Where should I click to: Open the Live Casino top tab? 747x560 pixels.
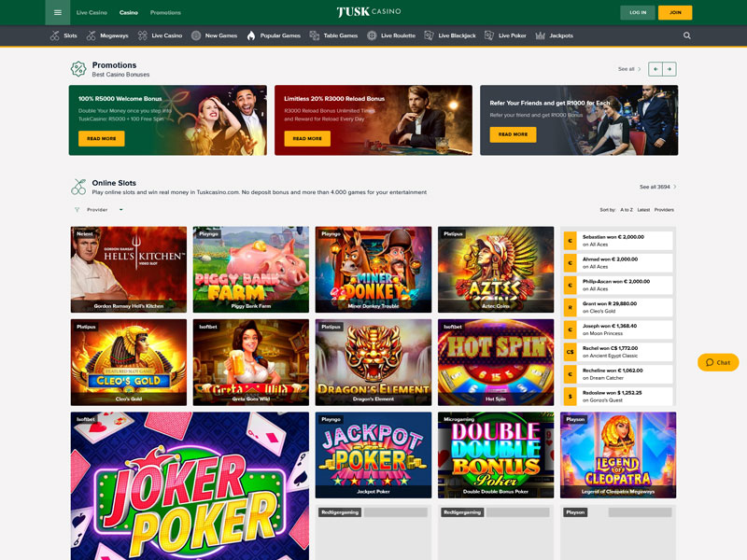click(92, 12)
